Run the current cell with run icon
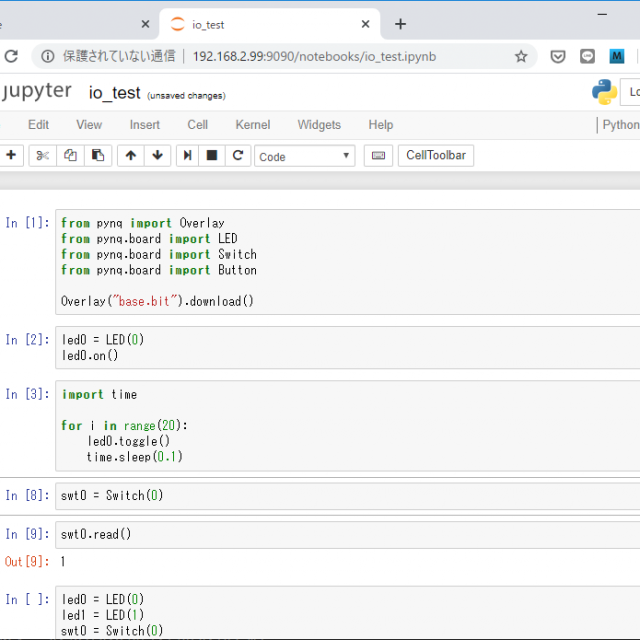The width and height of the screenshot is (640, 640). click(187, 155)
